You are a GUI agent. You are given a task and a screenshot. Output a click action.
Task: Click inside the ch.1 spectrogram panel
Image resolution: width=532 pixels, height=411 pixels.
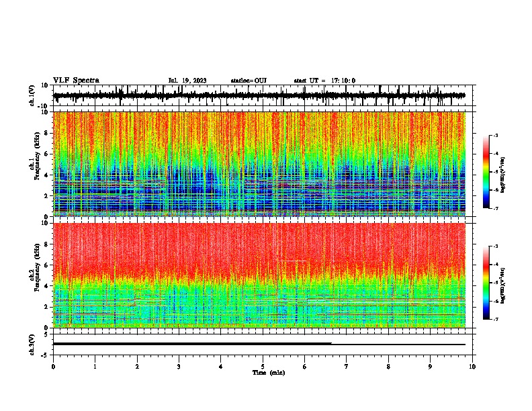pyautogui.click(x=259, y=164)
